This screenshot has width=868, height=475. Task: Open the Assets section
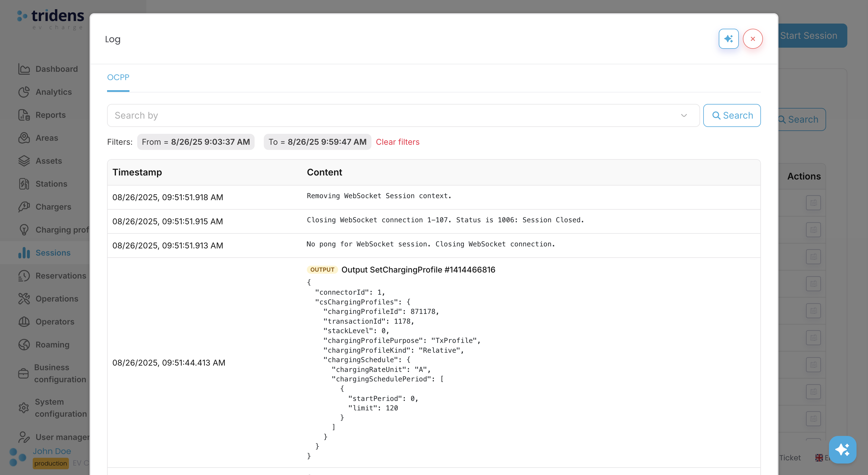(49, 161)
